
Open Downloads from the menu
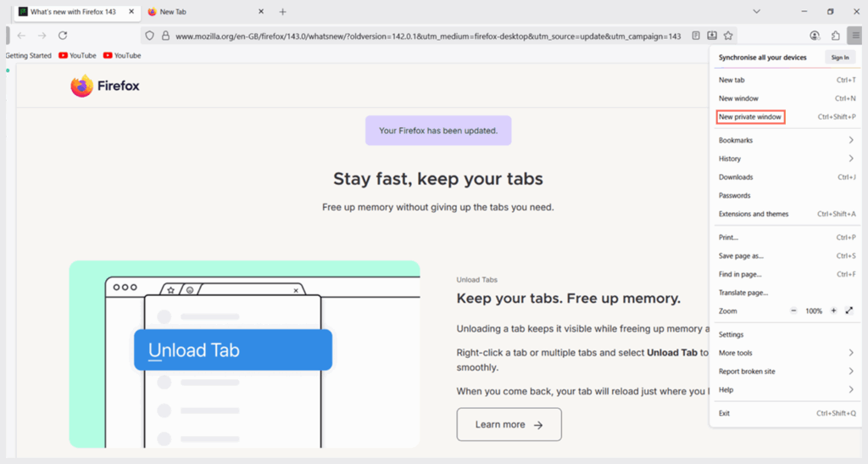coord(787,177)
